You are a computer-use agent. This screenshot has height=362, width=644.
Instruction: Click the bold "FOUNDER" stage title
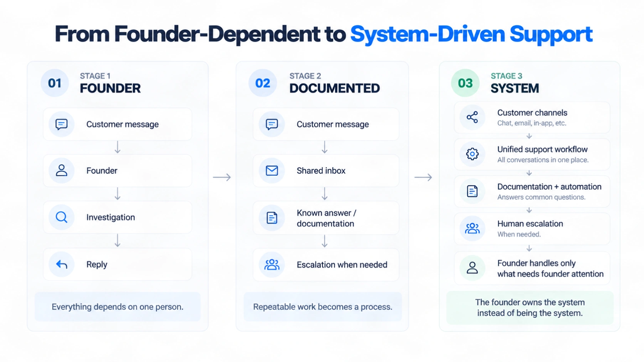[x=110, y=88]
